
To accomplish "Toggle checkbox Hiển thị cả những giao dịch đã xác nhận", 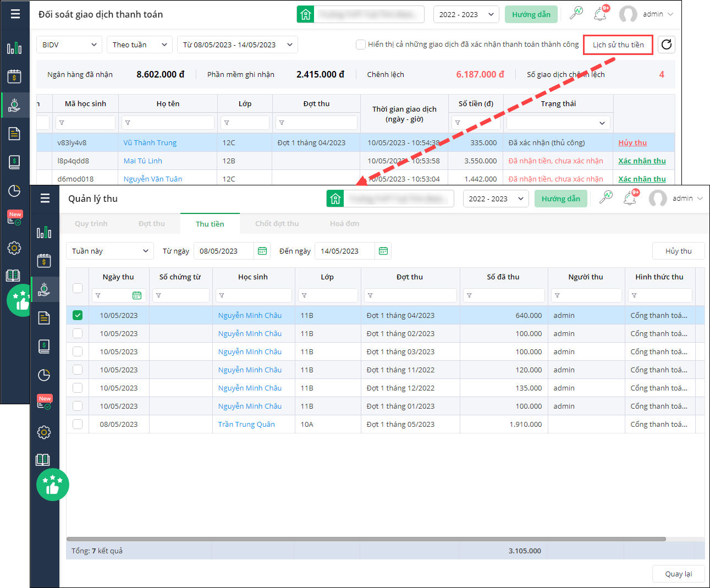I will 361,45.
